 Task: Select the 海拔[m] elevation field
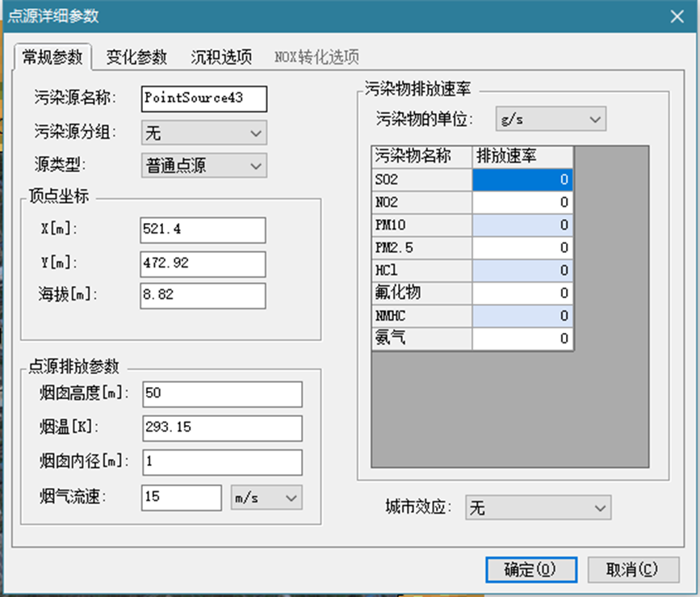[x=202, y=296]
